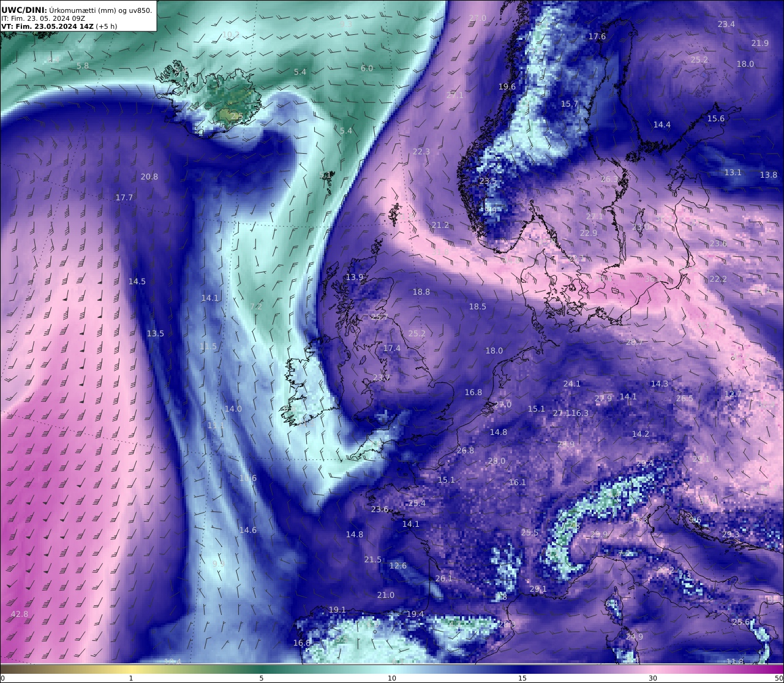The image size is (784, 683).
Task: Click the 15.6 value label
Action: click(x=716, y=118)
